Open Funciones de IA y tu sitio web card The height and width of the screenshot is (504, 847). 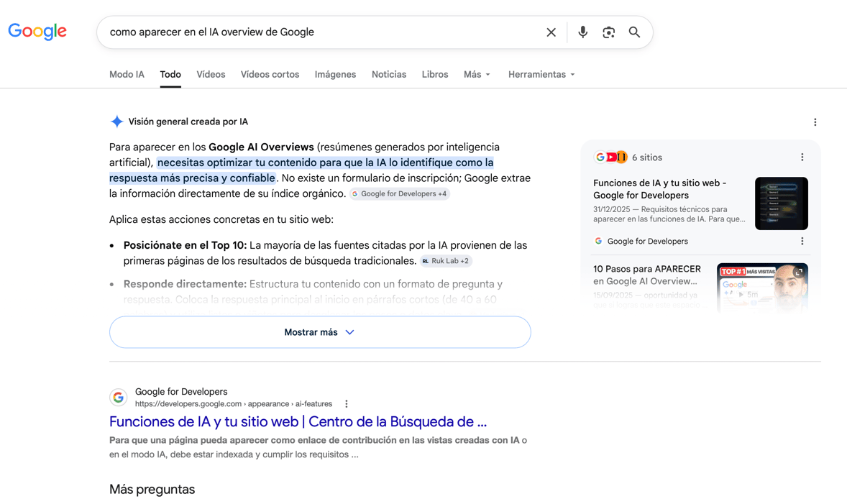pyautogui.click(x=659, y=189)
